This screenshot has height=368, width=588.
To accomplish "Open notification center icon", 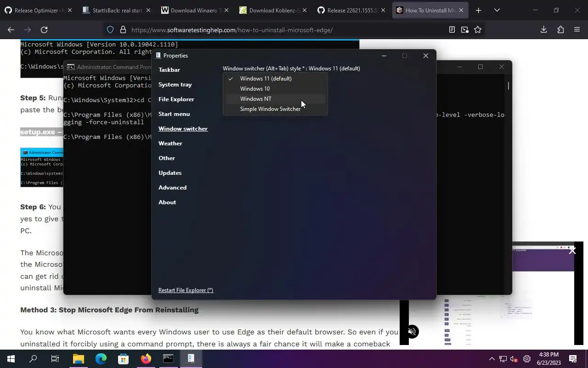I will [573, 359].
